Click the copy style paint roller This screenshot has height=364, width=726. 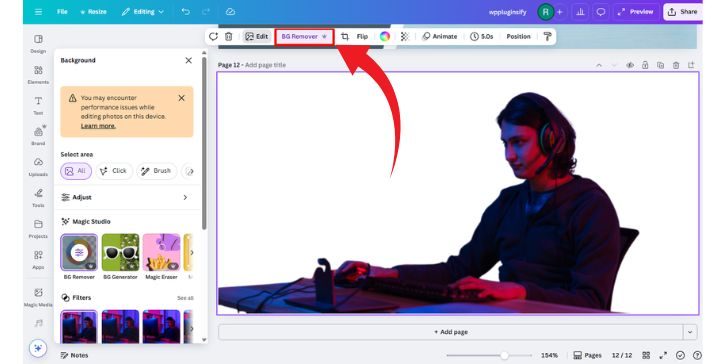pos(547,37)
